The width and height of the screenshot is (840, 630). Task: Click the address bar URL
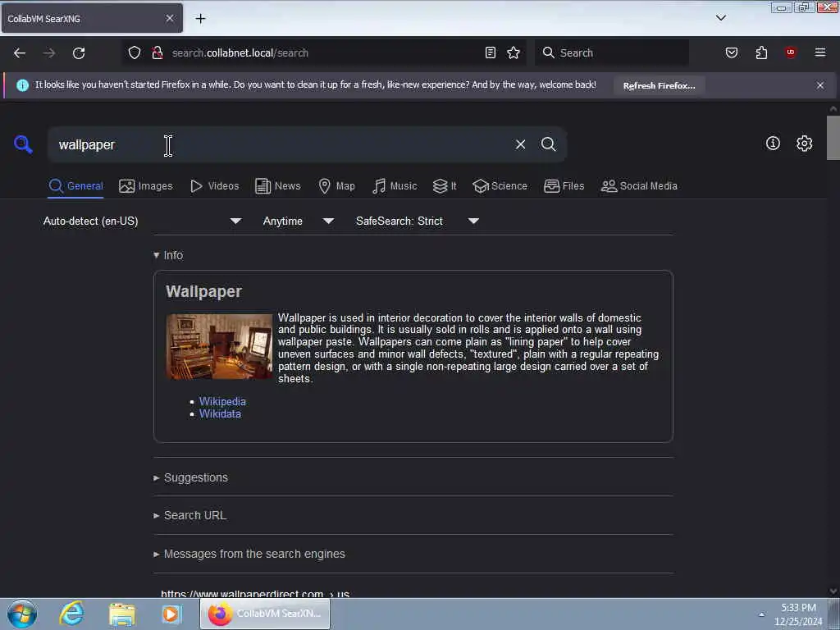(240, 52)
